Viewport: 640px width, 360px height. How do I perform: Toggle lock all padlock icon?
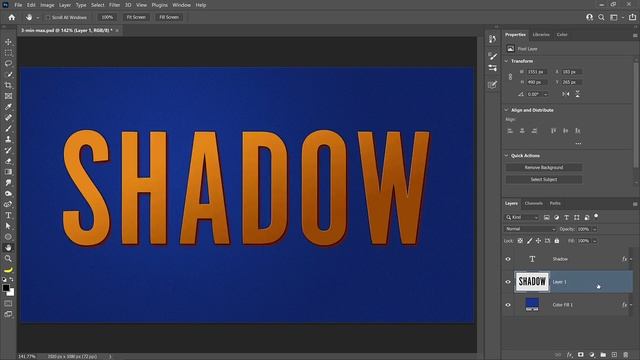coord(557,241)
